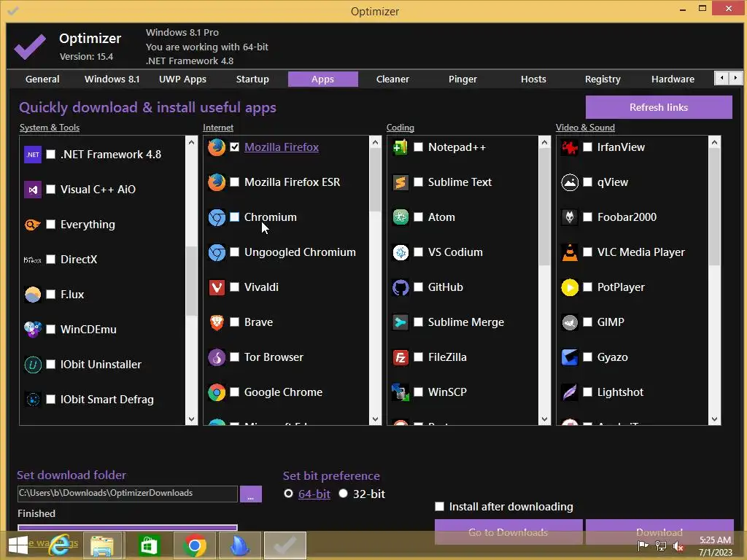
Task: Click the Google Chrome list icon
Action: [x=217, y=392]
